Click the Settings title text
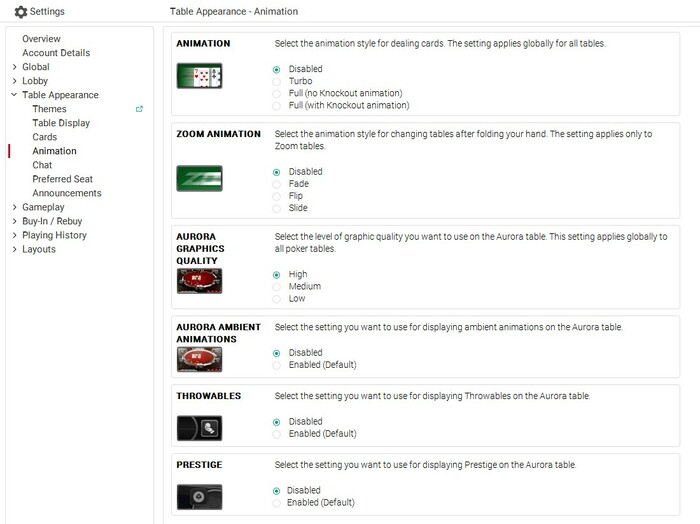The height and width of the screenshot is (524, 700). pyautogui.click(x=47, y=12)
